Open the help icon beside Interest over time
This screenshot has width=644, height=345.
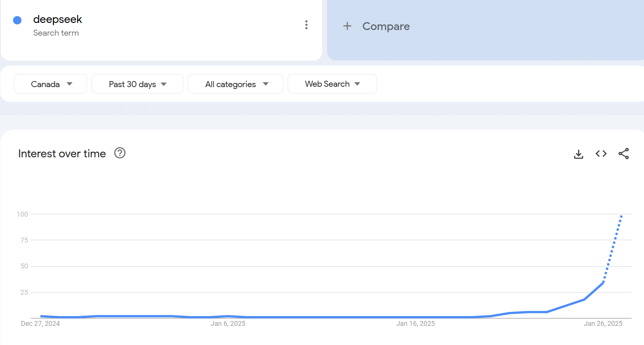[x=120, y=153]
